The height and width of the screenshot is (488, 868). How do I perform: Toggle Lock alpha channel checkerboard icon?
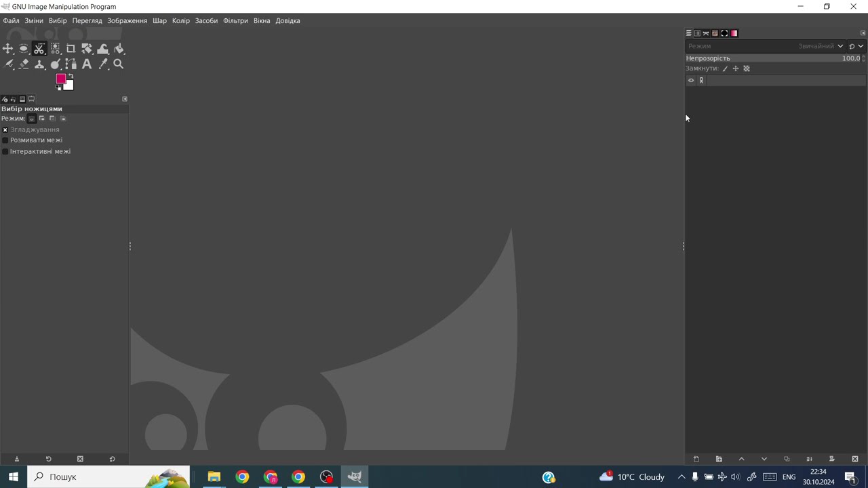(747, 68)
